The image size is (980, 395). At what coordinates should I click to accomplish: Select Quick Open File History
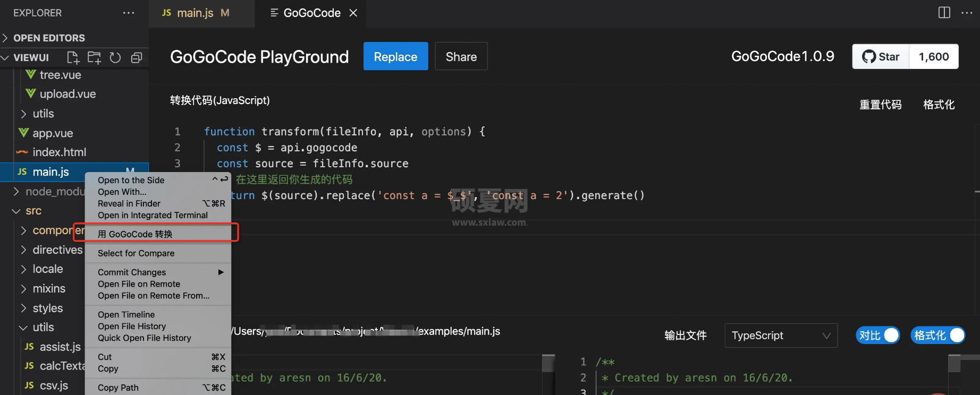coord(158,338)
